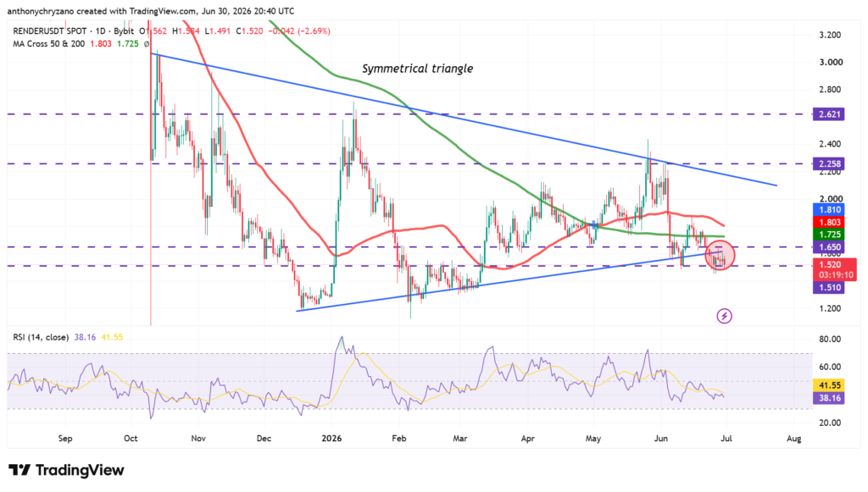Click the 3.000 price axis tick
The height and width of the screenshot is (492, 868).
pyautogui.click(x=830, y=62)
